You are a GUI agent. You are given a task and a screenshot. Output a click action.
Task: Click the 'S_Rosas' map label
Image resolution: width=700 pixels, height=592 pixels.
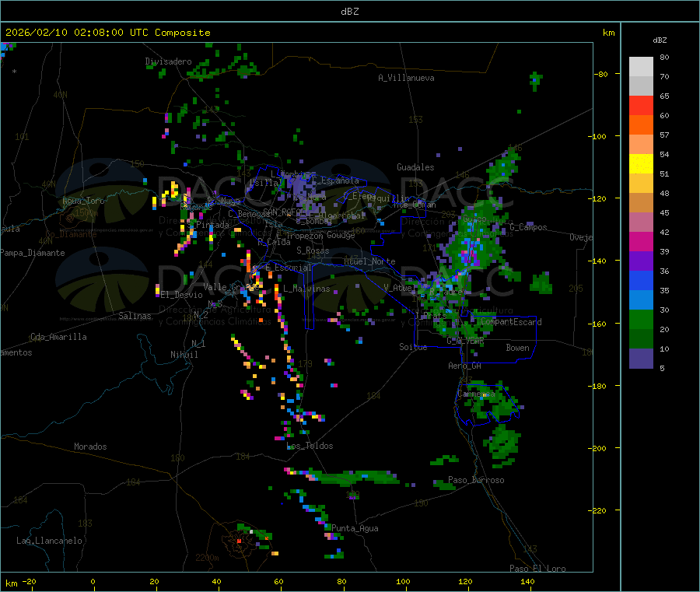(x=313, y=250)
